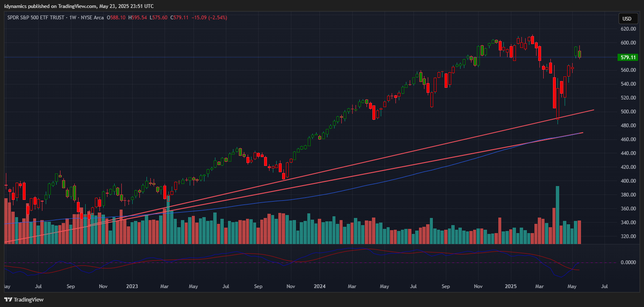
Task: Click the 360.00 price axis label
Action: click(628, 209)
